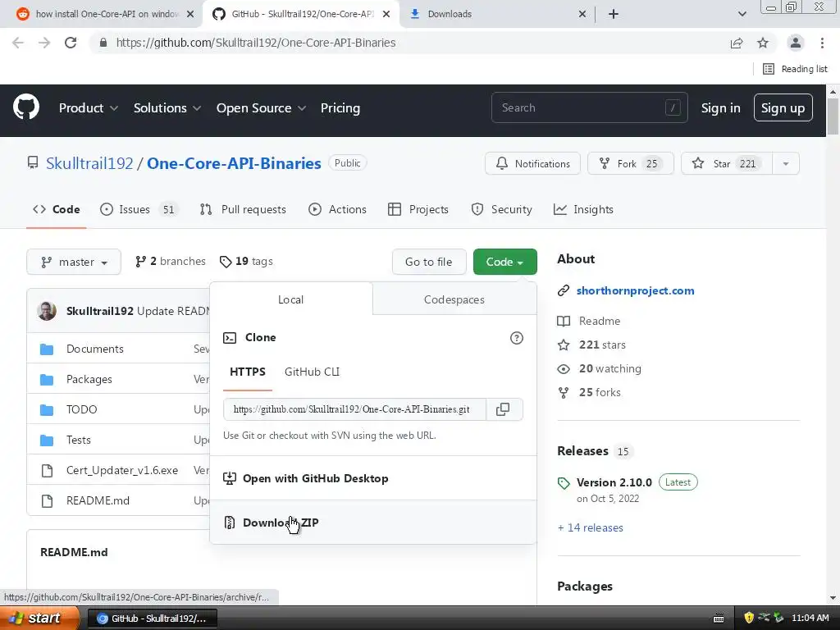Viewport: 840px width, 630px height.
Task: Switch to the Issues tab
Action: pos(138,209)
